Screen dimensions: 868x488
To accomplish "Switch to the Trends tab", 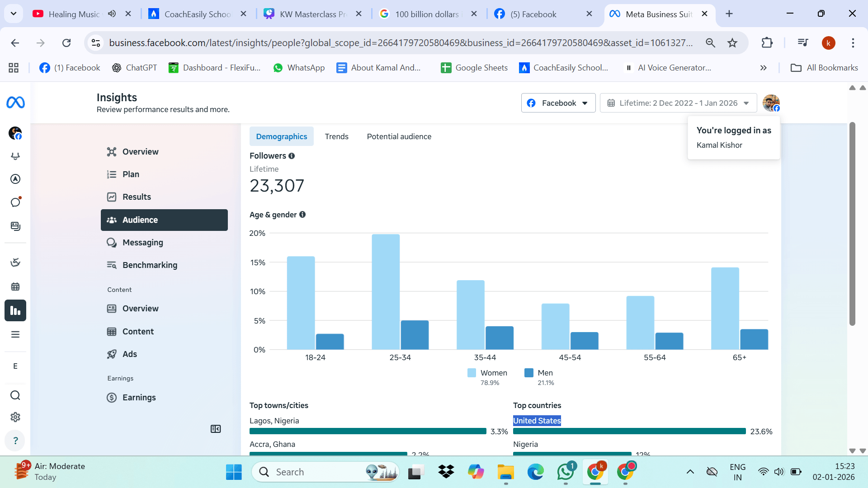I will point(336,136).
